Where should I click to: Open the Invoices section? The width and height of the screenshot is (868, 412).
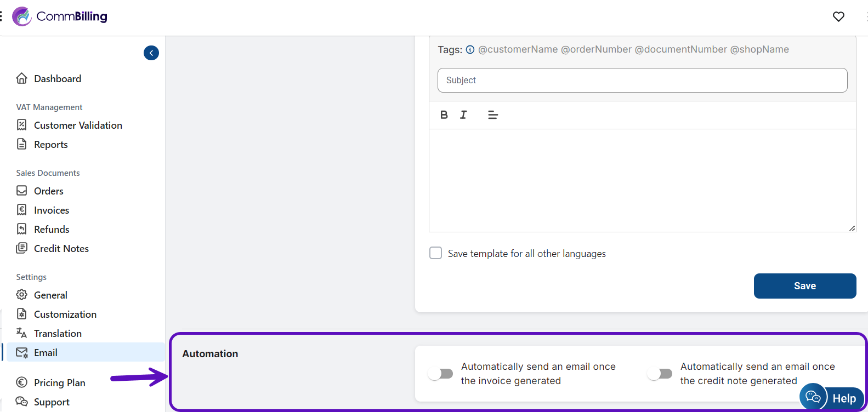click(52, 210)
